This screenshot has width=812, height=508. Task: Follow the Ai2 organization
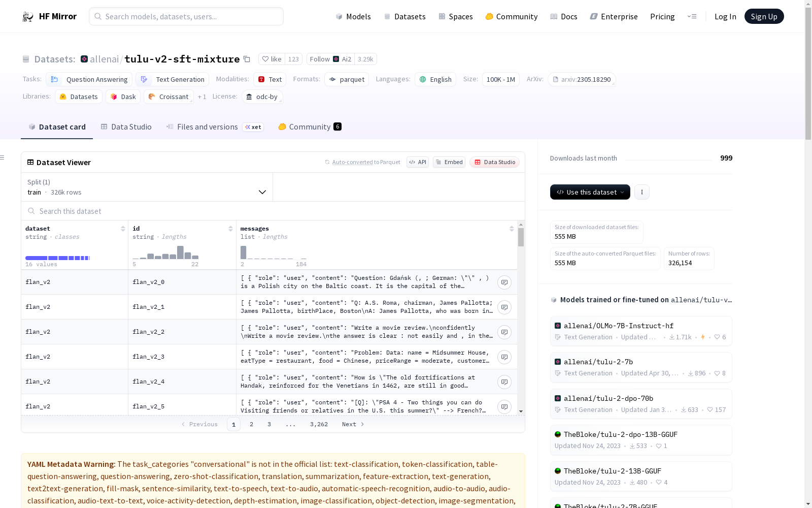tap(330, 59)
